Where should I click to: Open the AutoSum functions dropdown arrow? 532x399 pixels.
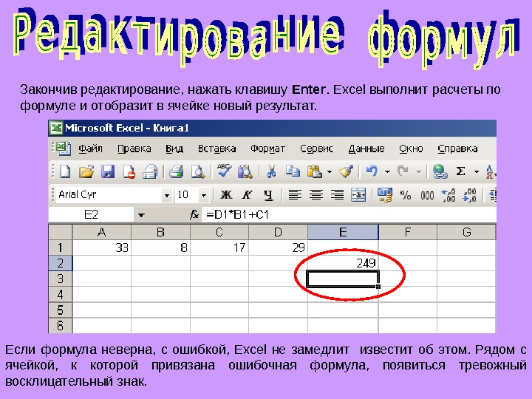click(477, 171)
